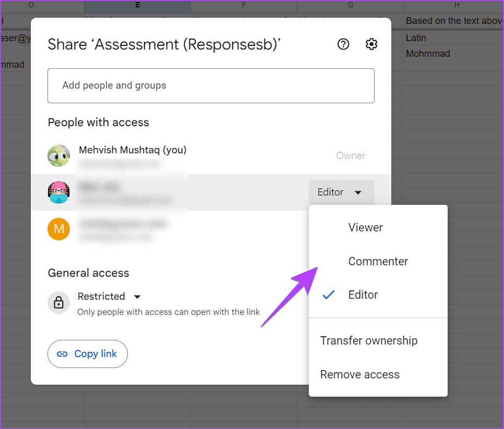Click the 'Add people and groups' field
This screenshot has height=429, width=504.
211,86
